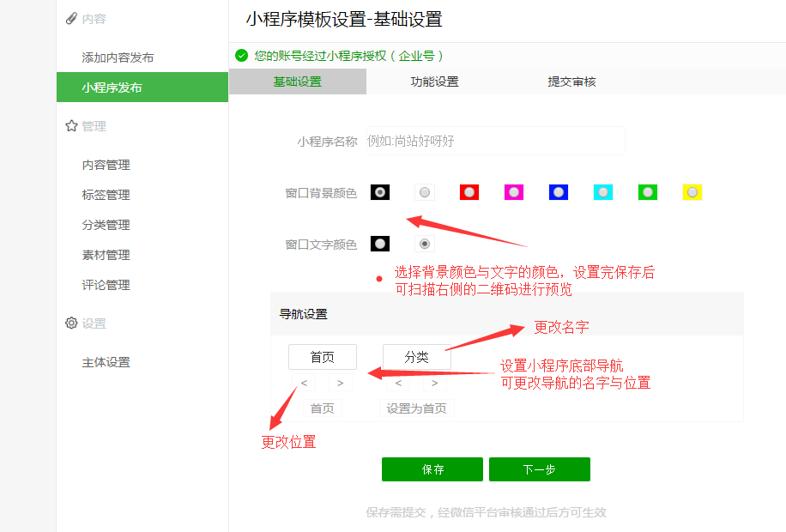This screenshot has width=786, height=532.
Task: Choose white window text color
Action: tap(425, 244)
